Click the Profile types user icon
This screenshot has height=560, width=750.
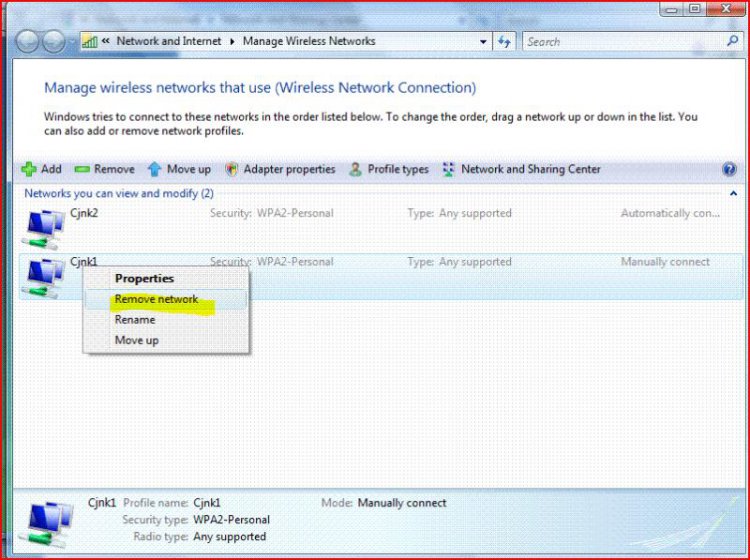pos(355,169)
